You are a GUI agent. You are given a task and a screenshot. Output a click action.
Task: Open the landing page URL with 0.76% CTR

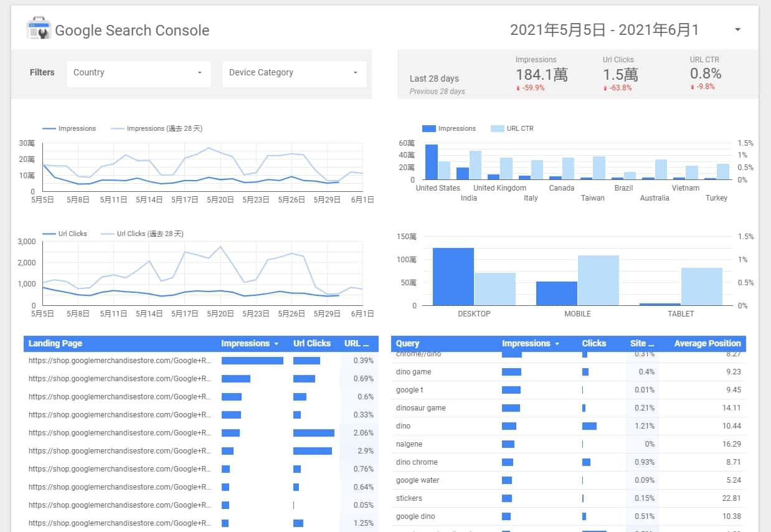pos(120,469)
